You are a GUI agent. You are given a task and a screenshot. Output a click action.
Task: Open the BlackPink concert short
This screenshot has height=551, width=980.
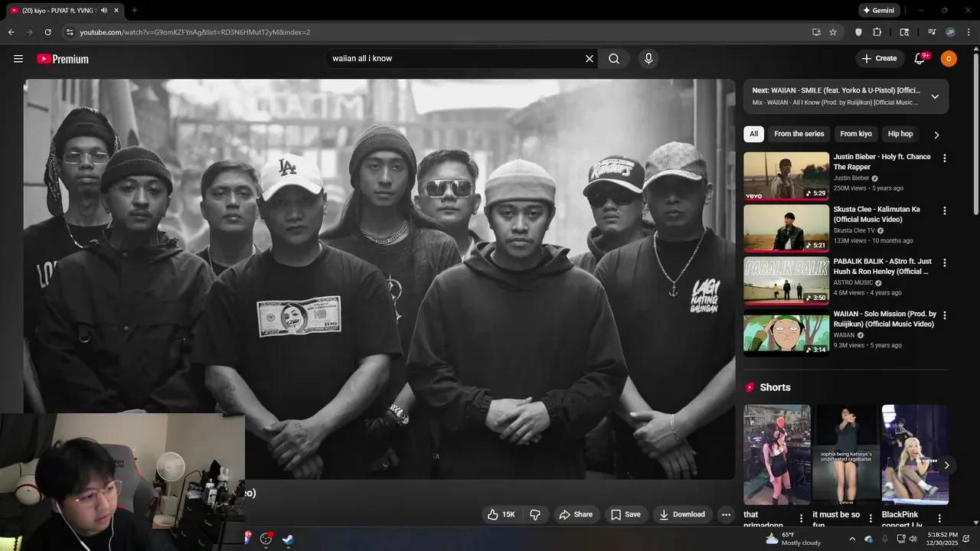pyautogui.click(x=915, y=455)
